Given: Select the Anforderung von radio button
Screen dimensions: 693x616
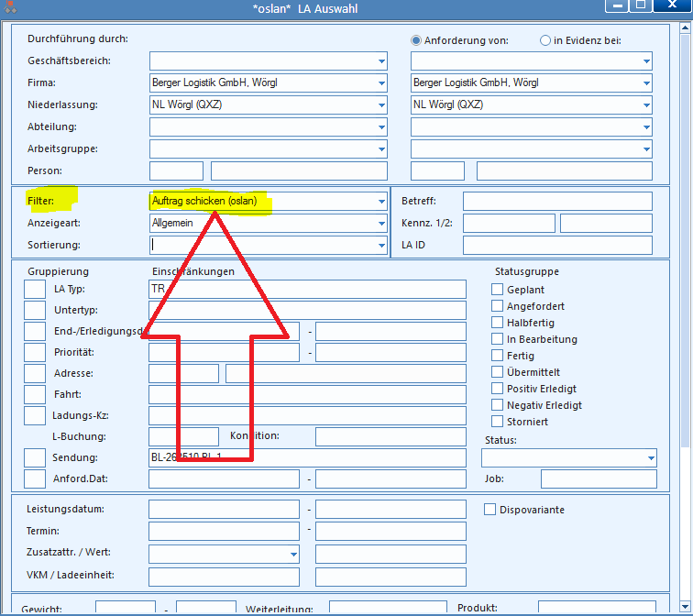Looking at the screenshot, I should [416, 40].
